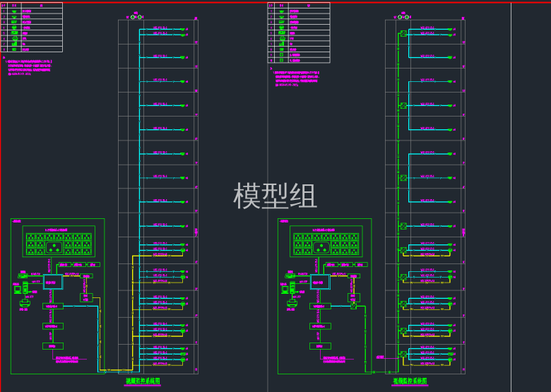551x392 pixels.
Task: Select the legend table in top-left corner
Action: (x=32, y=27)
